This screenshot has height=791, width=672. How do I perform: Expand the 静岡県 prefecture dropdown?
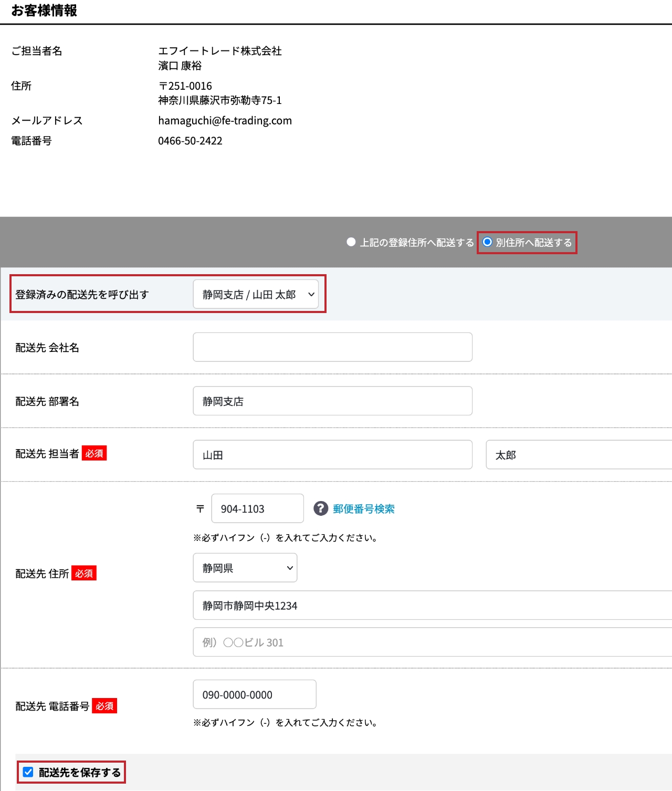click(x=245, y=568)
